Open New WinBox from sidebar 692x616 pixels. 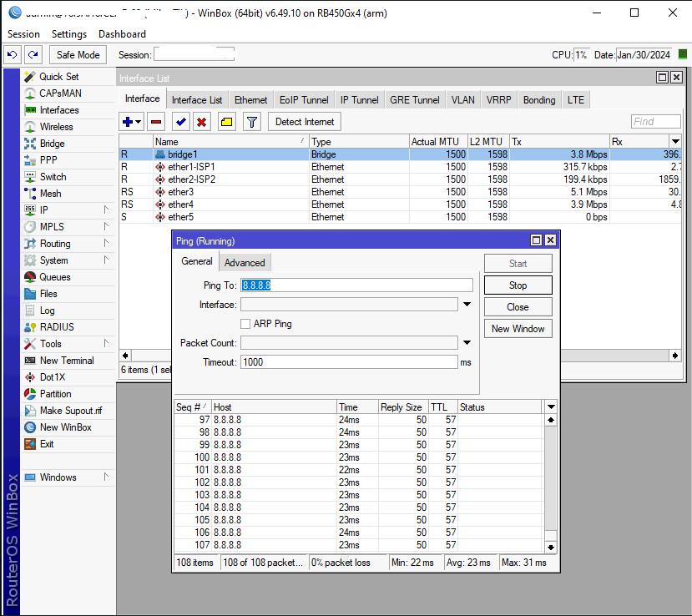click(65, 427)
